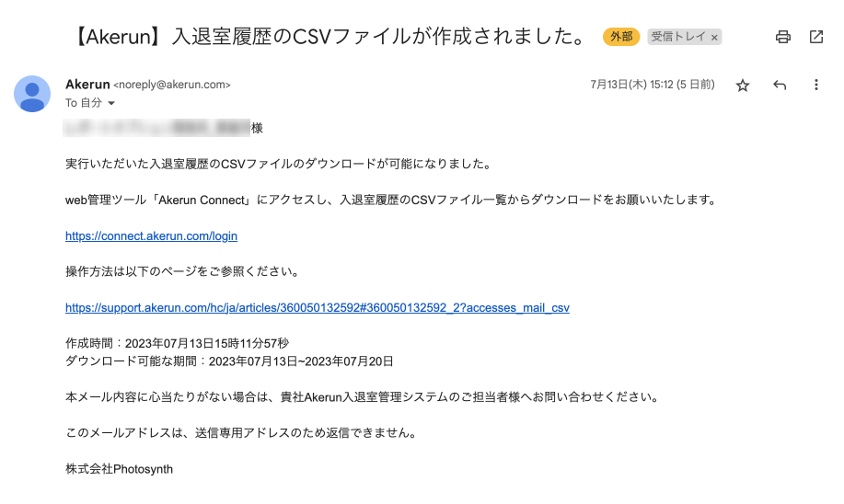
Task: Click the orange 外部 label badge
Action: pyautogui.click(x=622, y=37)
